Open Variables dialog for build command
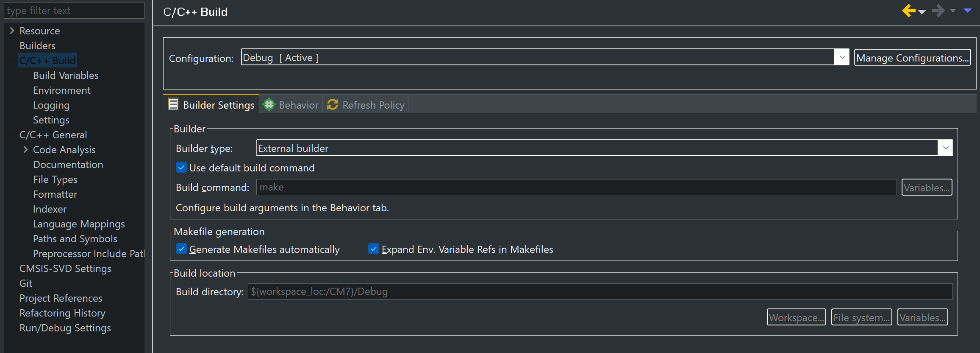The image size is (980, 353). (x=927, y=187)
